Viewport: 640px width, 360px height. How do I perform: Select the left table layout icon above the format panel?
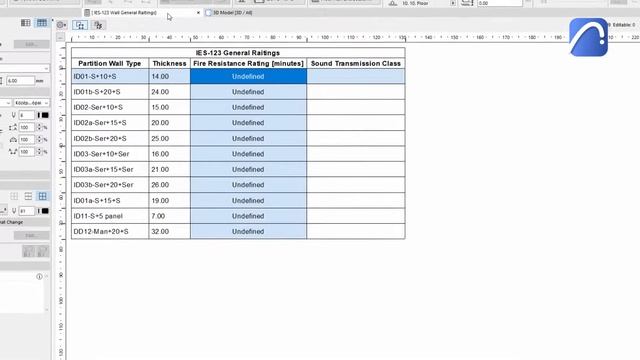(x=25, y=23)
